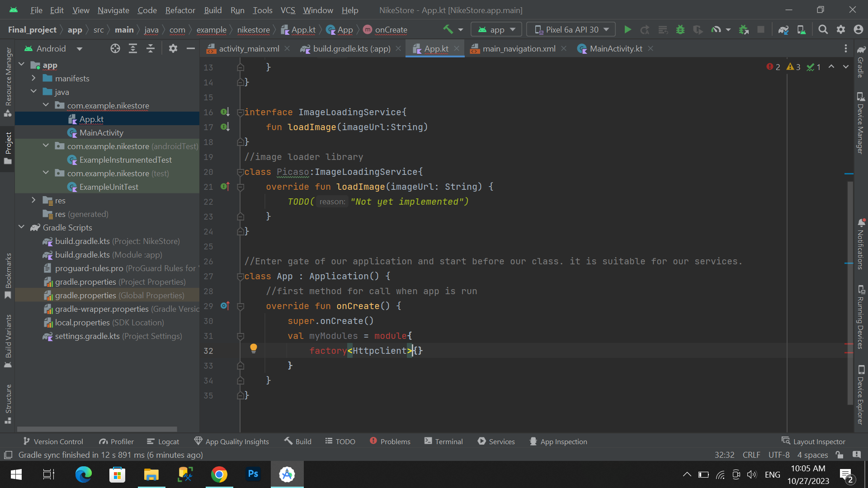Screen dimensions: 868x488
Task: Open the Layout Inspector
Action: coord(813,441)
